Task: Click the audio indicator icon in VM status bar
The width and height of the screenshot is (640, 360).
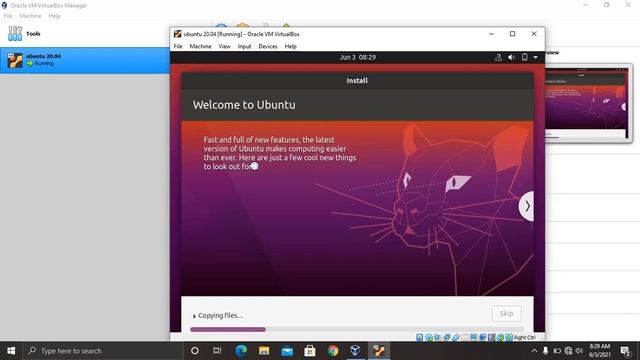Action: tap(437, 338)
